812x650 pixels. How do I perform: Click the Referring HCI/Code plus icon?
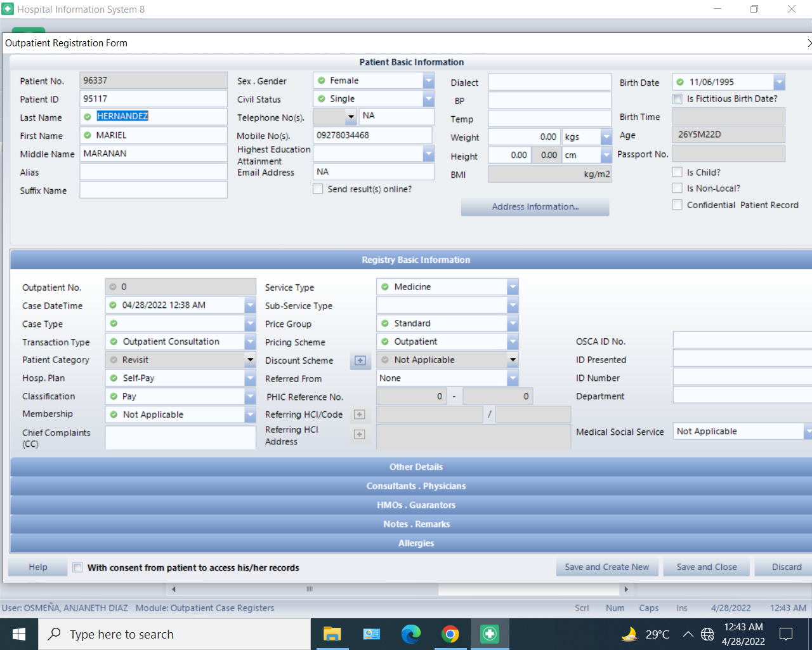tap(360, 415)
